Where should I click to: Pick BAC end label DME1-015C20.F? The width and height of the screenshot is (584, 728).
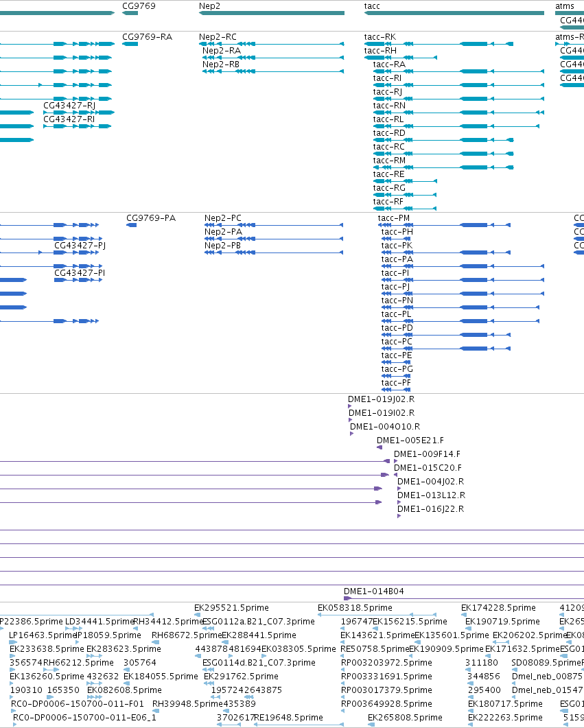point(428,467)
